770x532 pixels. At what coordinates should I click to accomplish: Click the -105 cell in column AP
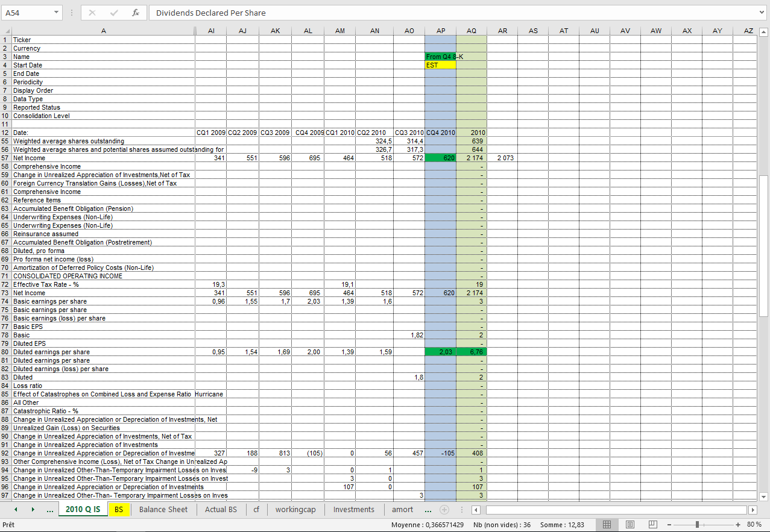click(441, 453)
